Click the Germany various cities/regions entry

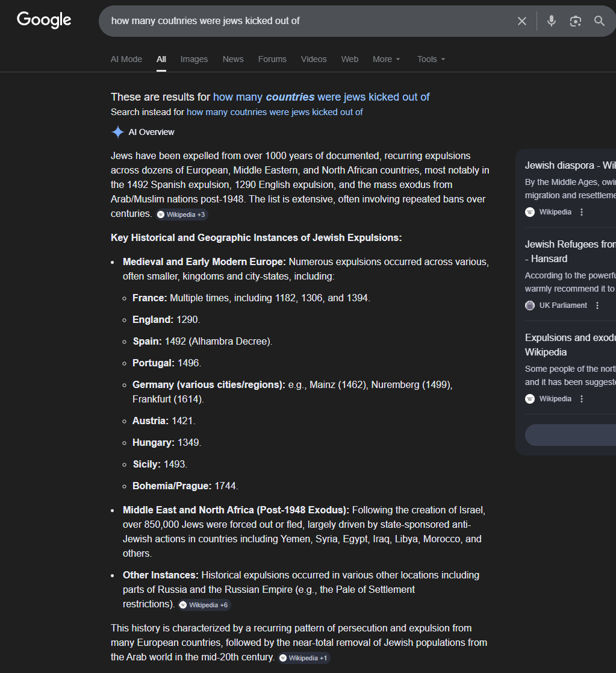pos(292,392)
